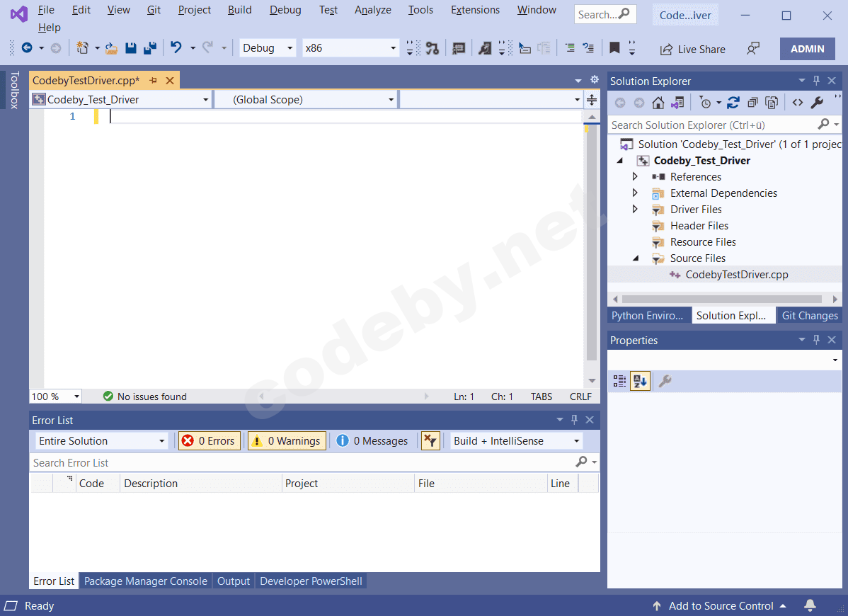Open the Build menu
The width and height of the screenshot is (848, 616).
239,10
